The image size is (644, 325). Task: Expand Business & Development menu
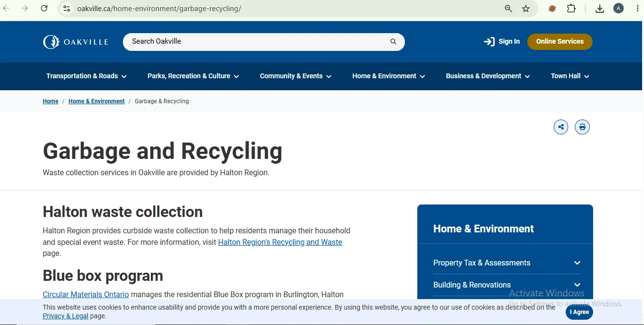tap(488, 76)
